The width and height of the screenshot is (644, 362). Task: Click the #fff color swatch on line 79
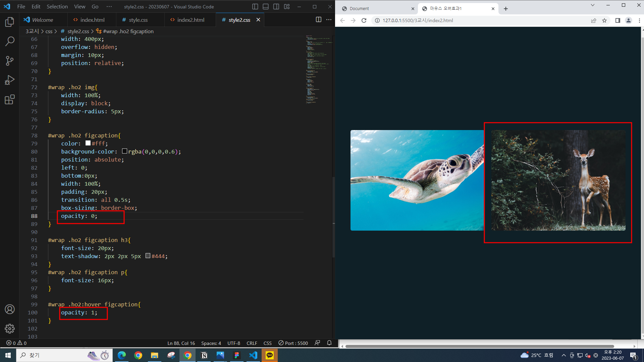pos(88,143)
